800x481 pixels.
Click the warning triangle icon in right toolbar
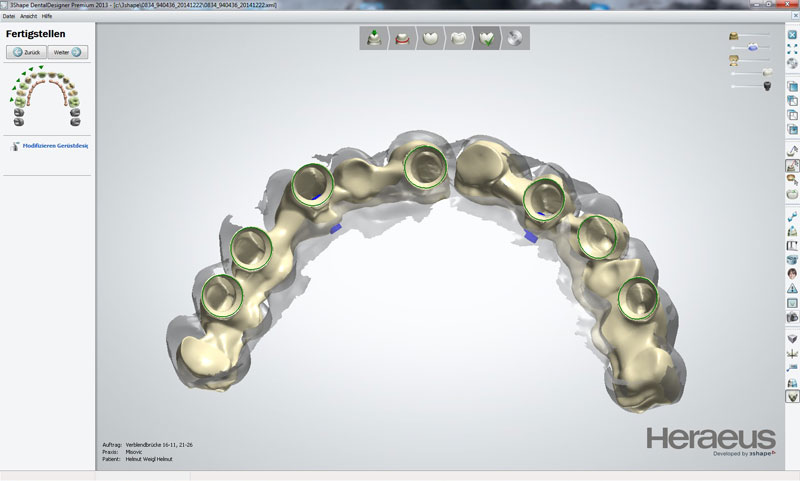click(x=792, y=288)
